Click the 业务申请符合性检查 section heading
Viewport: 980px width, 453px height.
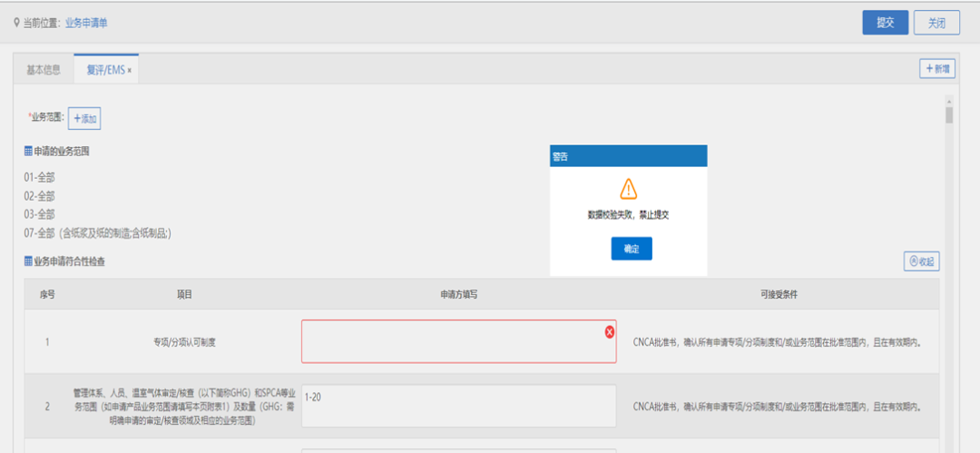click(x=69, y=261)
